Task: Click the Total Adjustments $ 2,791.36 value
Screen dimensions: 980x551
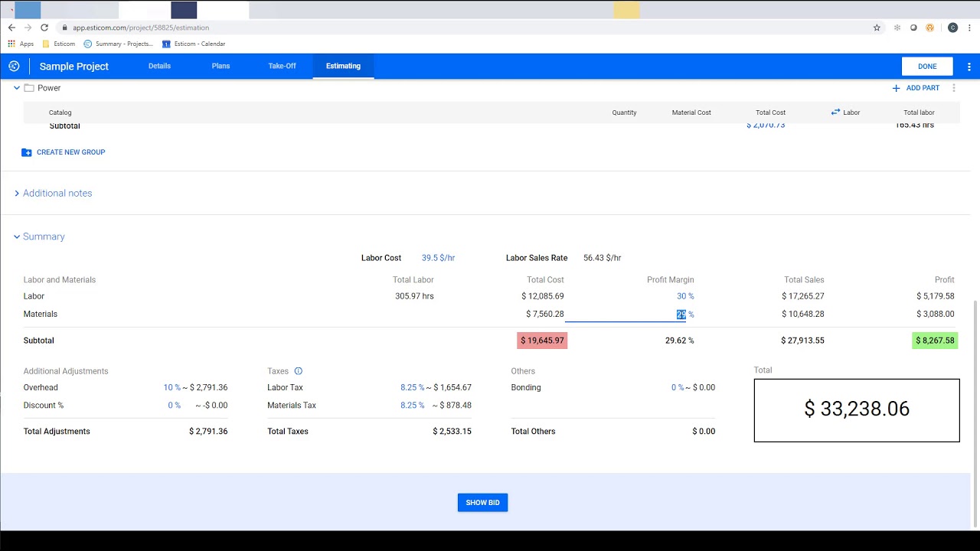Action: pos(208,432)
